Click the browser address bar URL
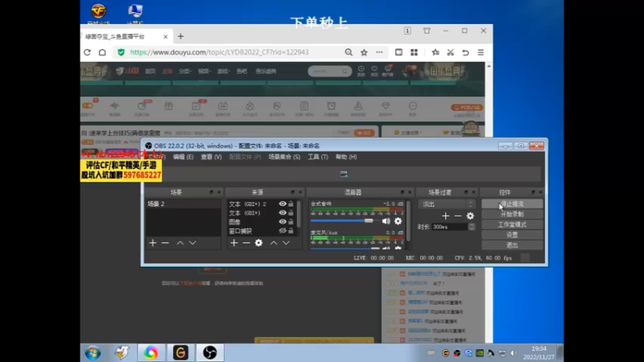 tap(219, 52)
